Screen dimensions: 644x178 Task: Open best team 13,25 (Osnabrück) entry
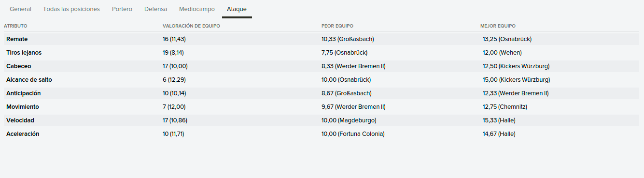[507, 39]
